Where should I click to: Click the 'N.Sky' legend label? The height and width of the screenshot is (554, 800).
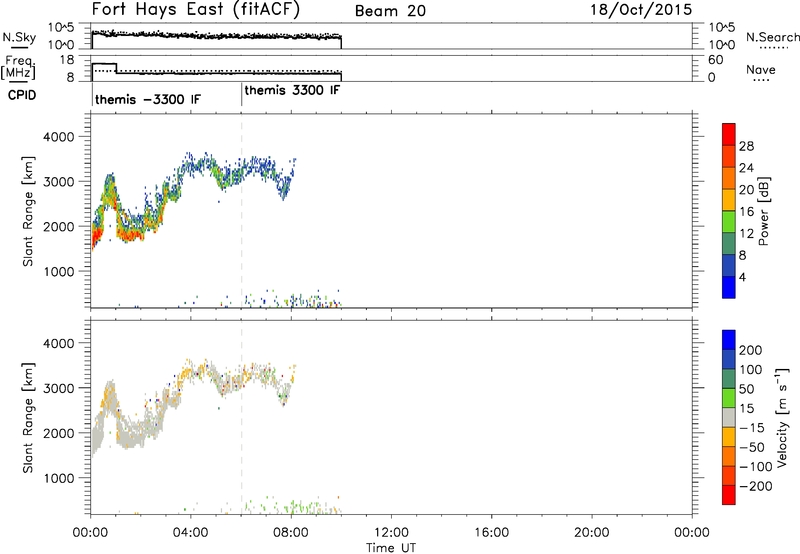pos(19,37)
